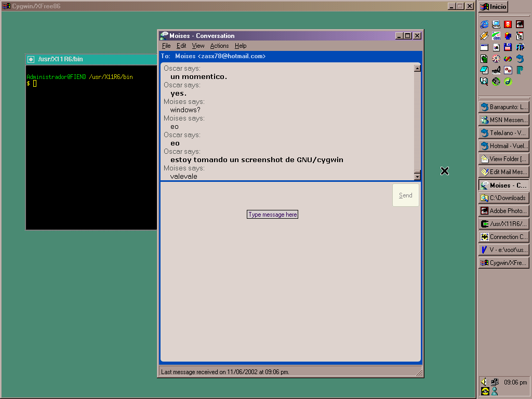532x399 pixels.
Task: Launch the blank window icon in quick launch
Action: pos(484,47)
